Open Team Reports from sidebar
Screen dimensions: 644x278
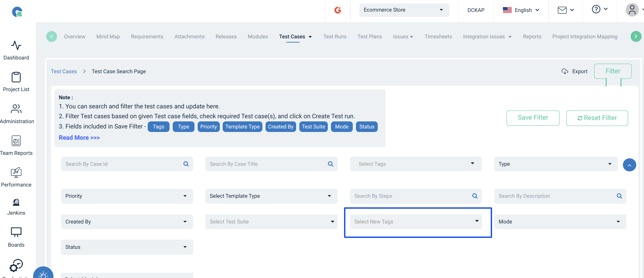coord(16,145)
